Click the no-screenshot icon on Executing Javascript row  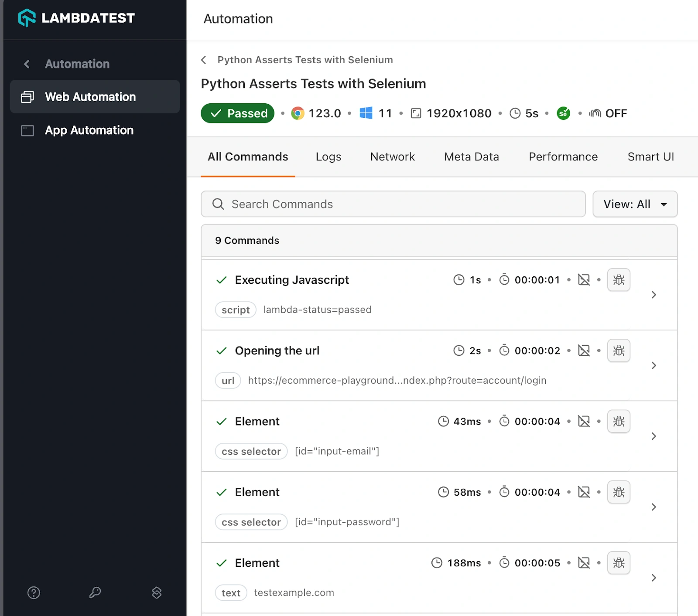pos(584,280)
